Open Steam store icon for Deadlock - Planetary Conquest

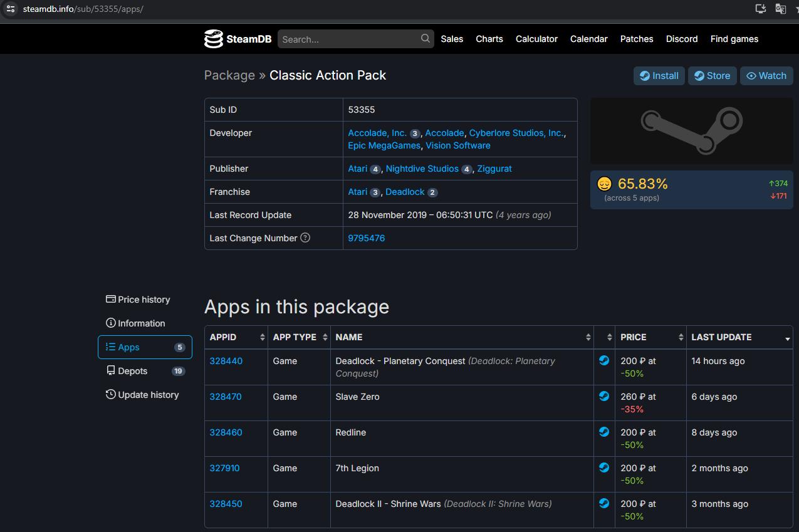point(604,360)
